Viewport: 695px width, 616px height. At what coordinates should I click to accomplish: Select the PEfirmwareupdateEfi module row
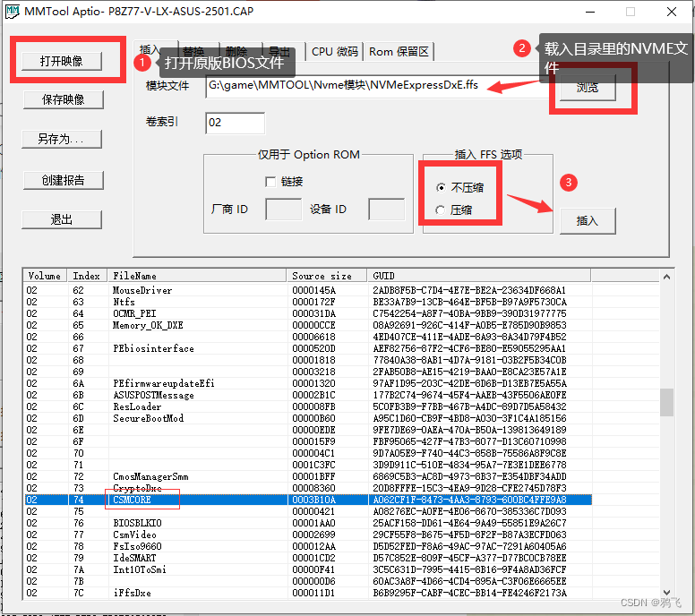pyautogui.click(x=308, y=383)
